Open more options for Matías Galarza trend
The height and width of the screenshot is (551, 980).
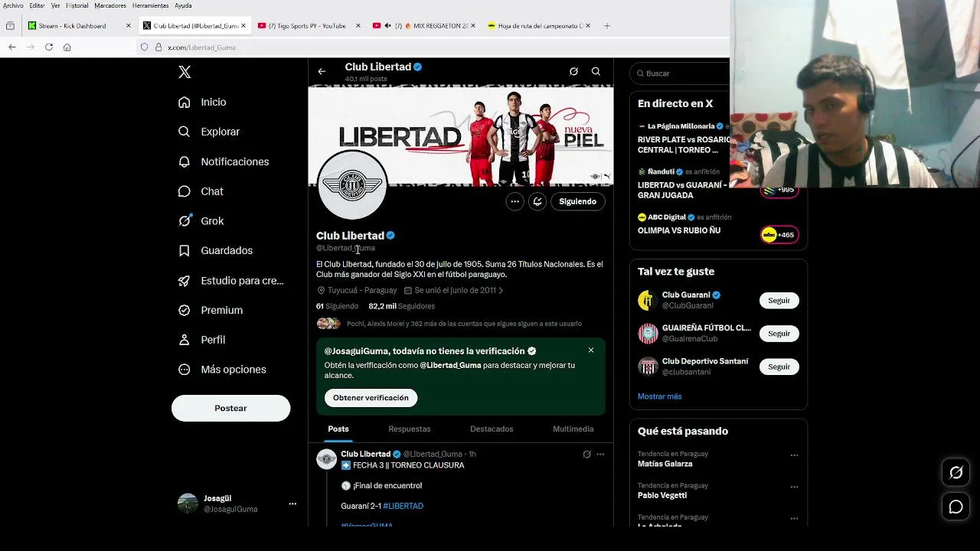pyautogui.click(x=794, y=455)
